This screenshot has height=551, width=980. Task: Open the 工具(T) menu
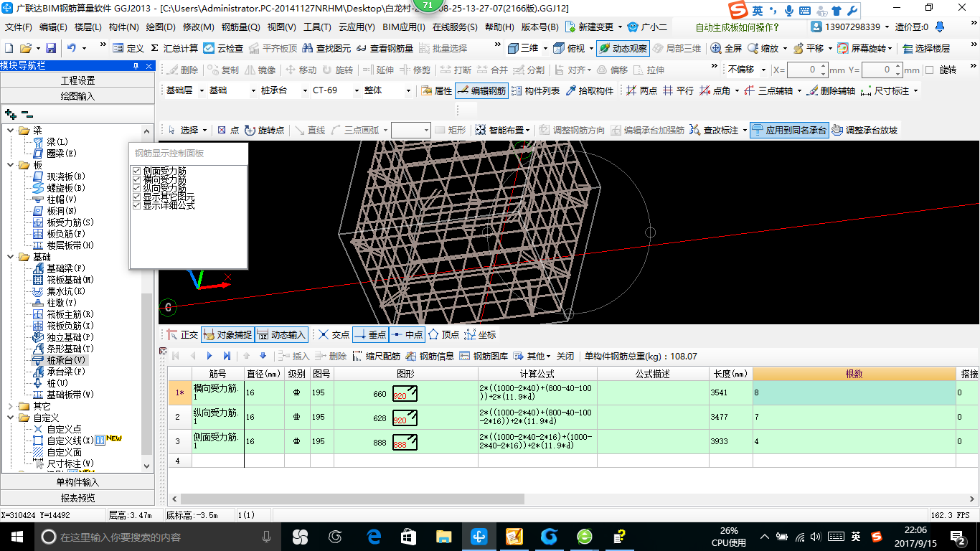(317, 27)
